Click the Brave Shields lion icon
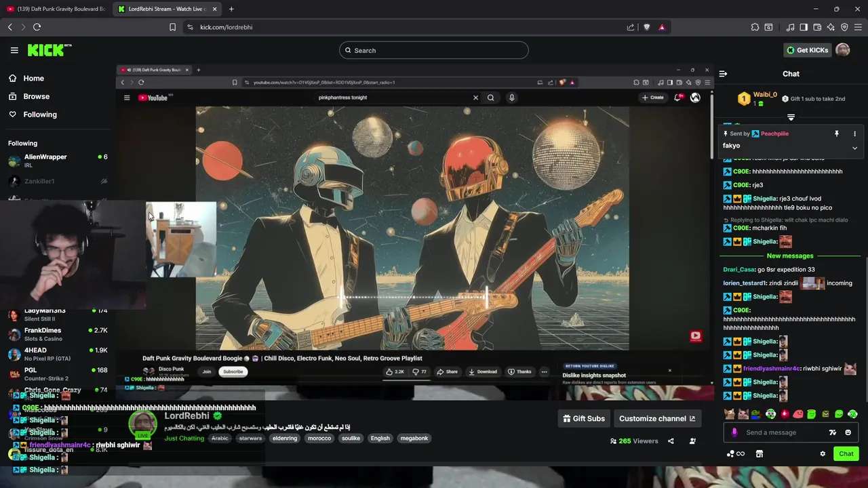 (646, 27)
